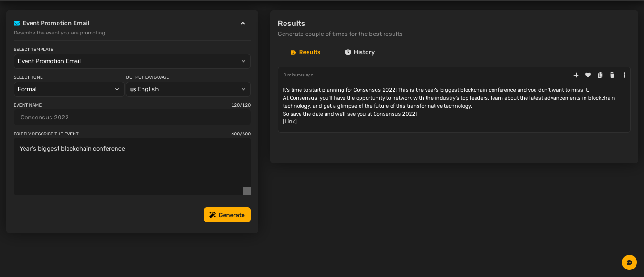
Task: Open the result's three-dot more menu
Action: [624, 75]
